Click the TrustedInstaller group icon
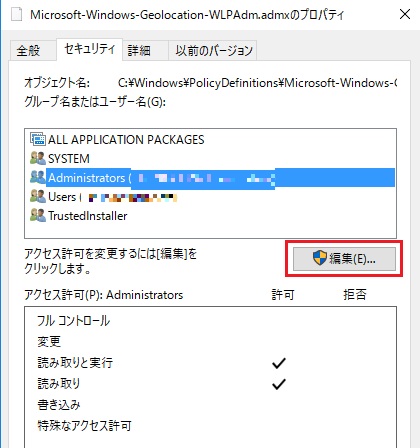 (x=38, y=215)
